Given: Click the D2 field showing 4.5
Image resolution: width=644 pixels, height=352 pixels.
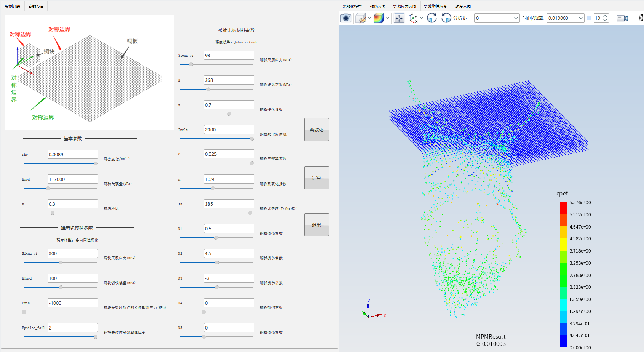Looking at the screenshot, I should [229, 253].
